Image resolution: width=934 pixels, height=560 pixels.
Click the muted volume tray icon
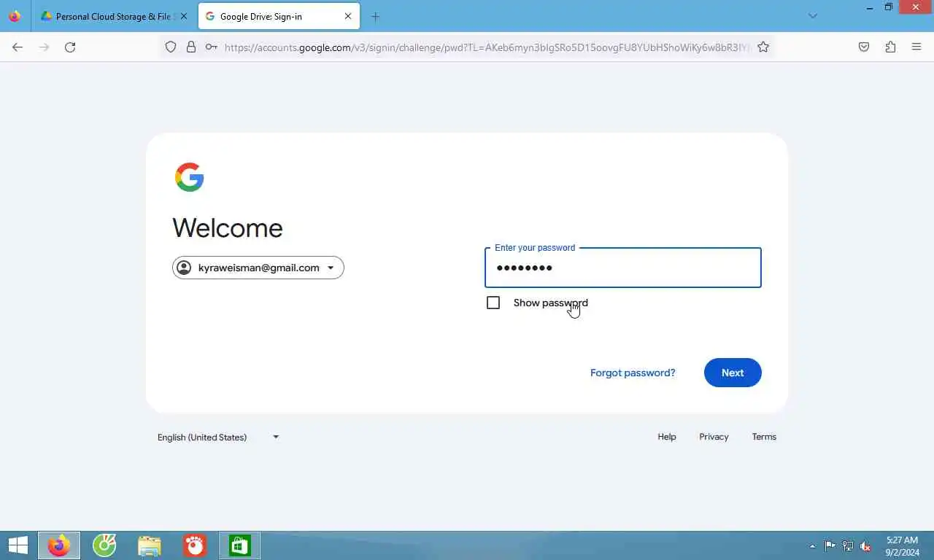[865, 545]
